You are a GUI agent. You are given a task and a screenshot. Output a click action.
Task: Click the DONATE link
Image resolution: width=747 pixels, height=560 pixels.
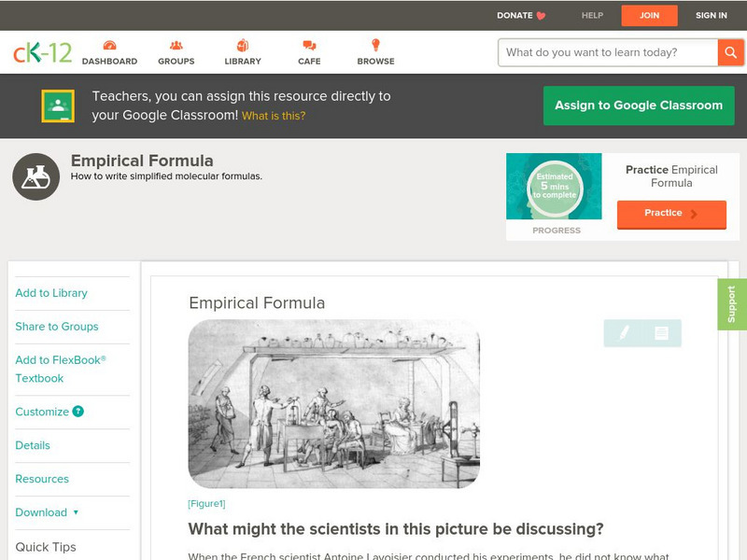[x=515, y=16]
